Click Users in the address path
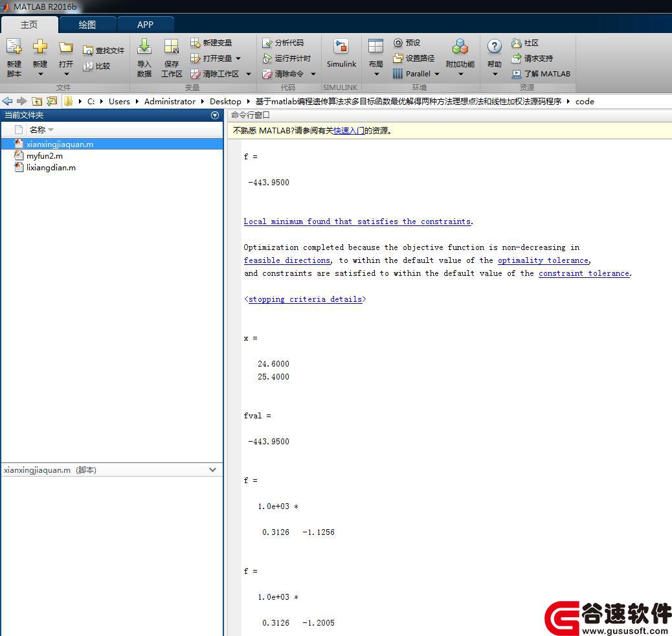This screenshot has height=636, width=672. 119,102
